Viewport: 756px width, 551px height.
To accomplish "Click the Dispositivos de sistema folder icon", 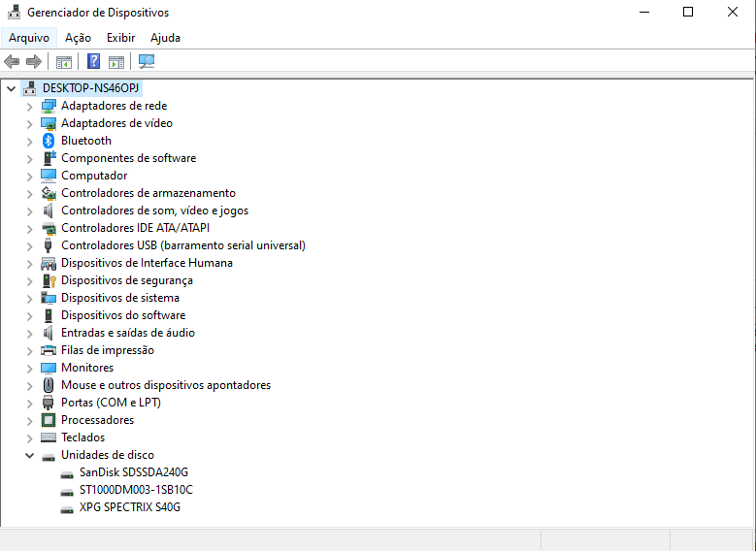I will (49, 298).
